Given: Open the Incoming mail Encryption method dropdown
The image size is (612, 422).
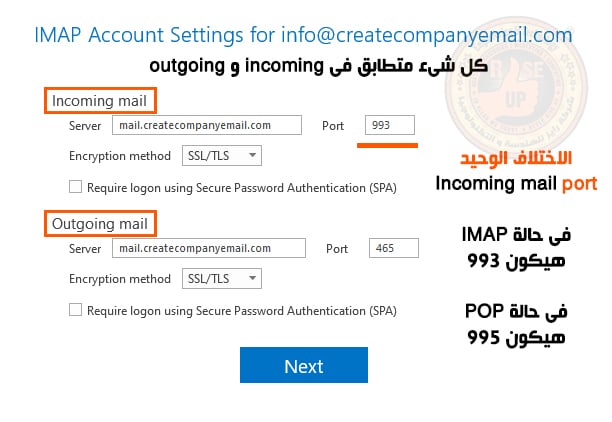Looking at the screenshot, I should click(222, 155).
